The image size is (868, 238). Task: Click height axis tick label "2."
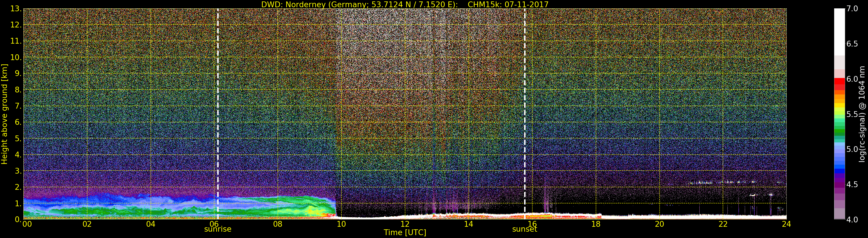pyautogui.click(x=18, y=187)
